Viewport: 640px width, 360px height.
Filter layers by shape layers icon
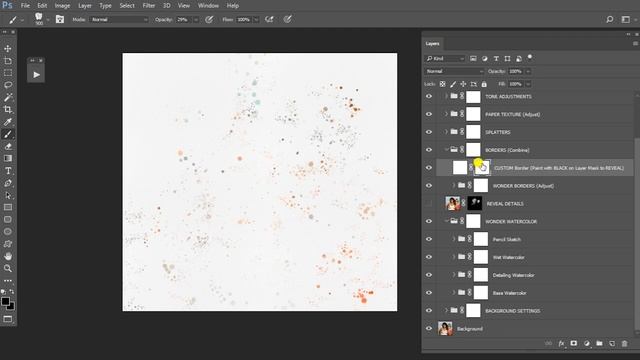pyautogui.click(x=507, y=59)
